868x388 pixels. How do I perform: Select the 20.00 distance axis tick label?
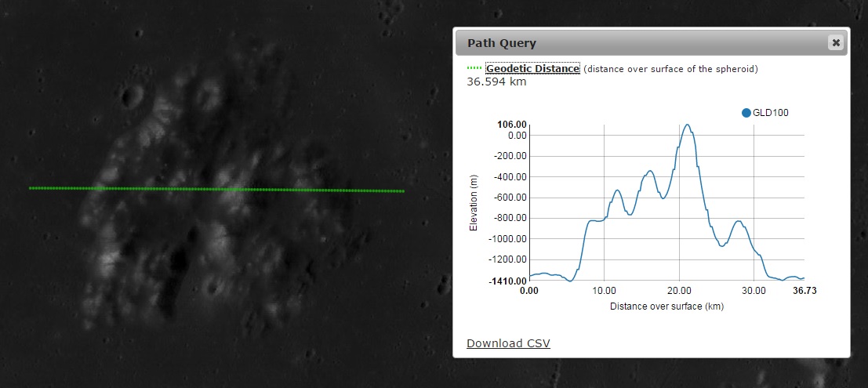point(679,291)
